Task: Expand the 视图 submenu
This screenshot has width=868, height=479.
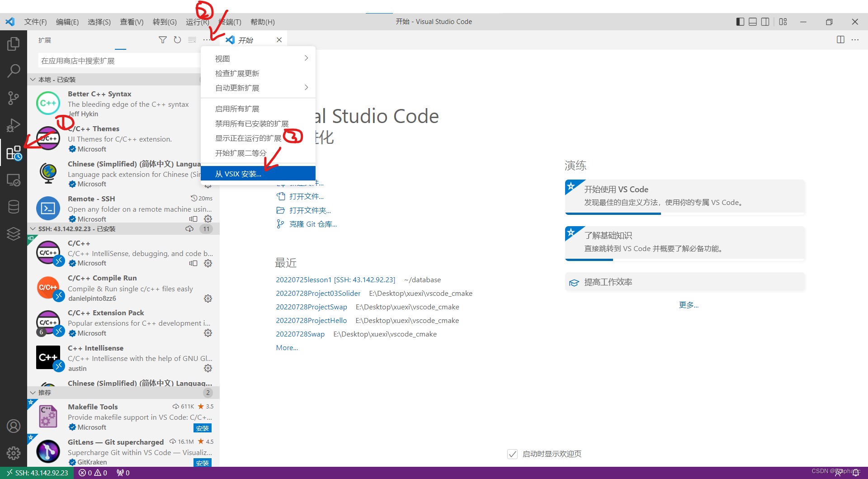Action: click(x=258, y=58)
